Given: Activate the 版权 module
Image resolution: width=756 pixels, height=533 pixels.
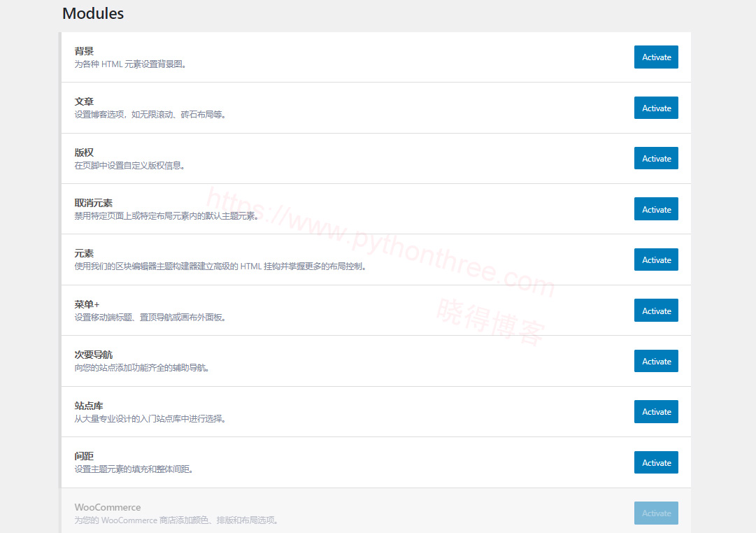Looking at the screenshot, I should coord(656,158).
